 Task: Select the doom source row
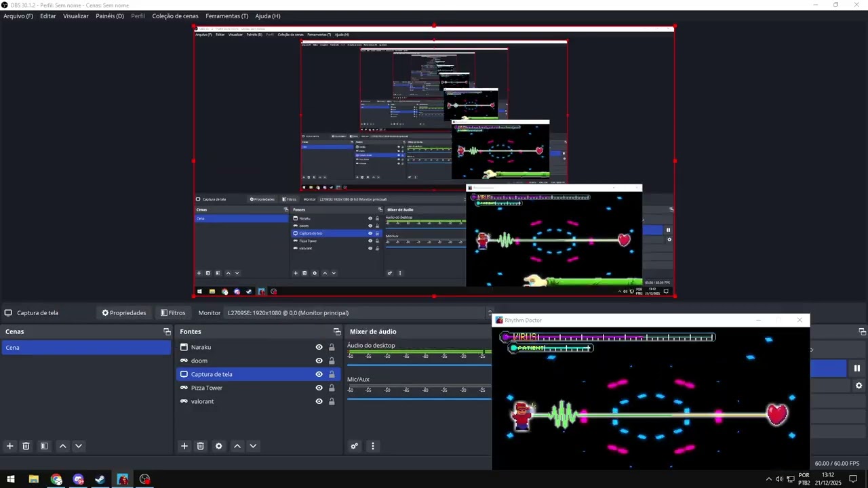(258, 361)
